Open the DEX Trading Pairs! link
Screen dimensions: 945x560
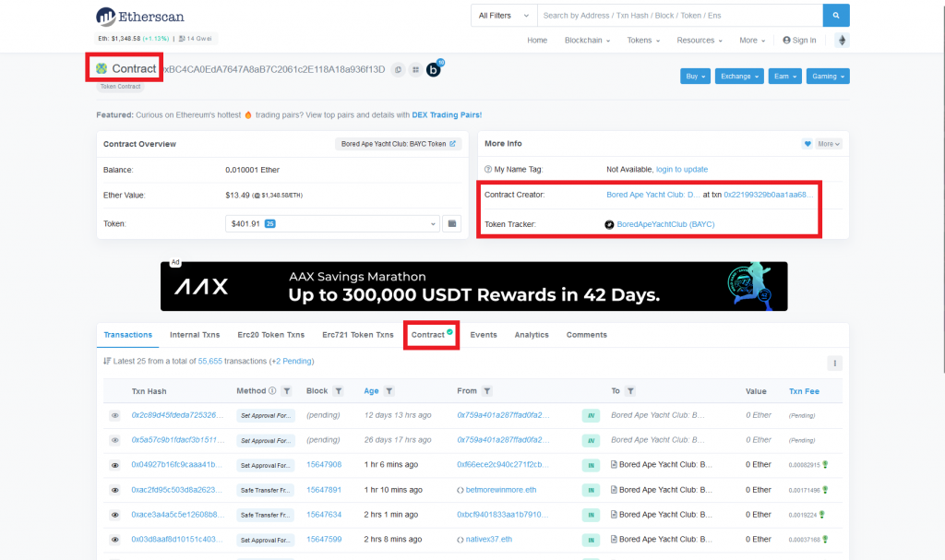coord(447,115)
